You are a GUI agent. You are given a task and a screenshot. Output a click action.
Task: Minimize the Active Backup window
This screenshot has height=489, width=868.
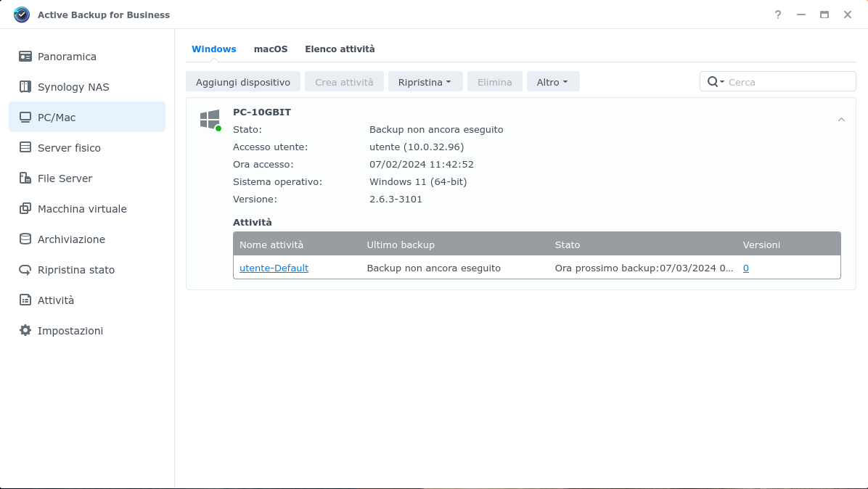(801, 15)
